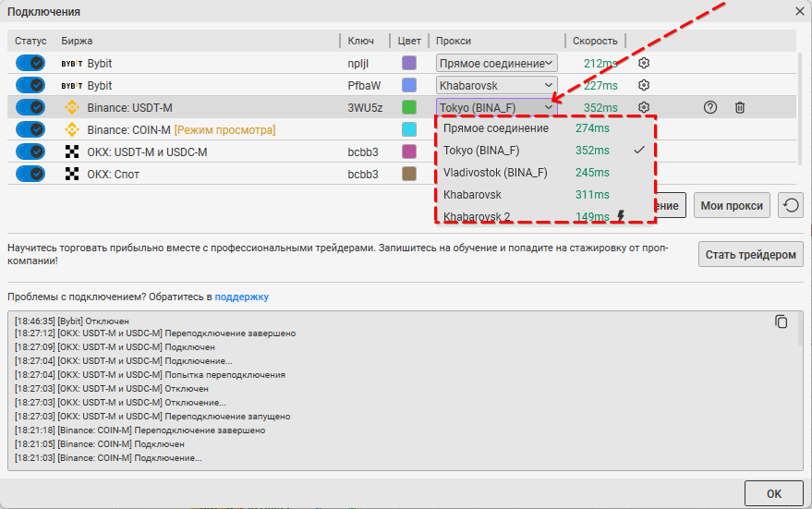Screen dimensions: 812x509
Task: Open the Прямое соединение proxy dropdown for Bybit
Action: 497,63
